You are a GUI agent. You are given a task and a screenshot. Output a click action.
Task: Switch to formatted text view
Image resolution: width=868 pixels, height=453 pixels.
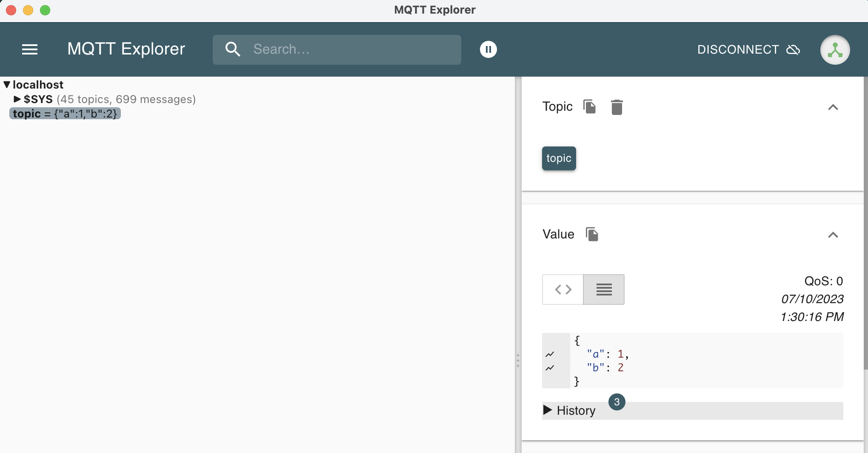coord(604,290)
